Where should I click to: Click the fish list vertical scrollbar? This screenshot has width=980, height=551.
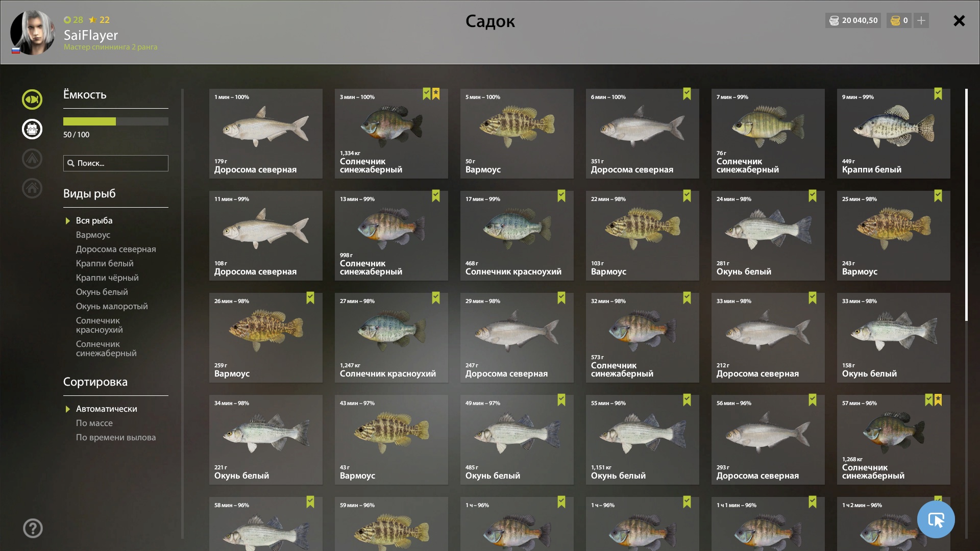point(966,205)
